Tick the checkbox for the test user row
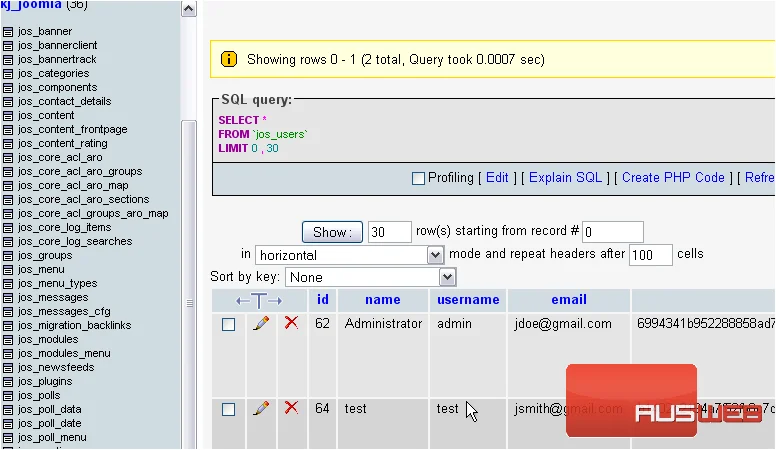Screen dimensions: 776x450 click(228, 409)
